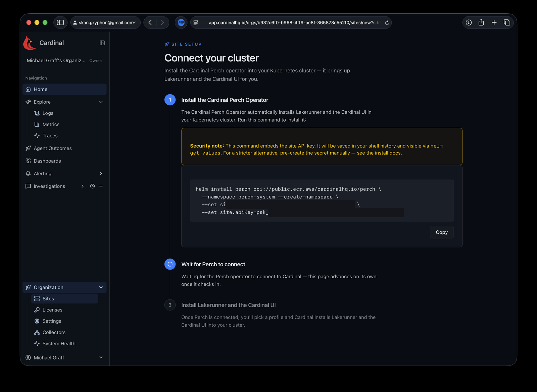Expand the Alerting section

point(101,173)
